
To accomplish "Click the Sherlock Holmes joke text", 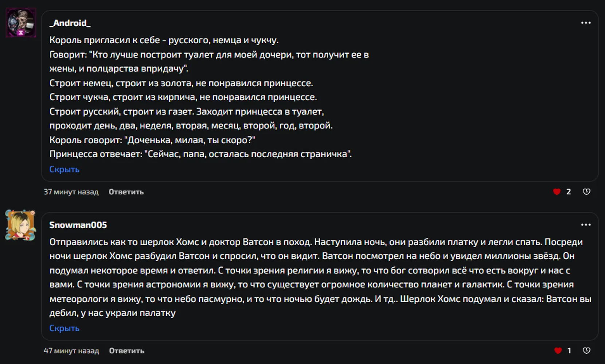I will 320,277.
